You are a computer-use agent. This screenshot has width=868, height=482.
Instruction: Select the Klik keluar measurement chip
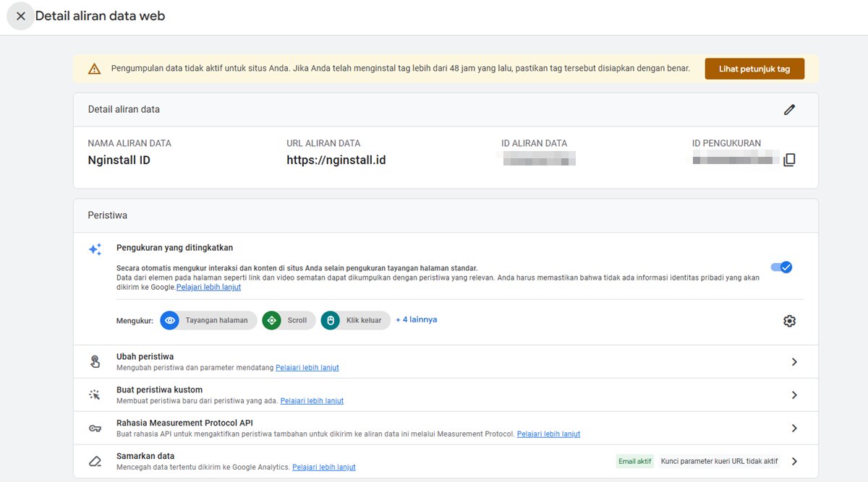[x=355, y=320]
